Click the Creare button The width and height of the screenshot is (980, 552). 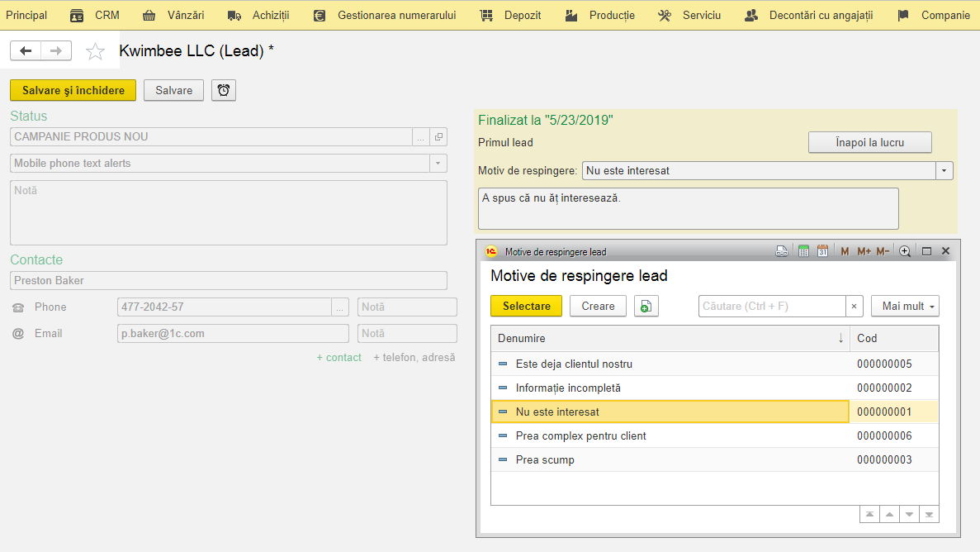[x=598, y=306]
